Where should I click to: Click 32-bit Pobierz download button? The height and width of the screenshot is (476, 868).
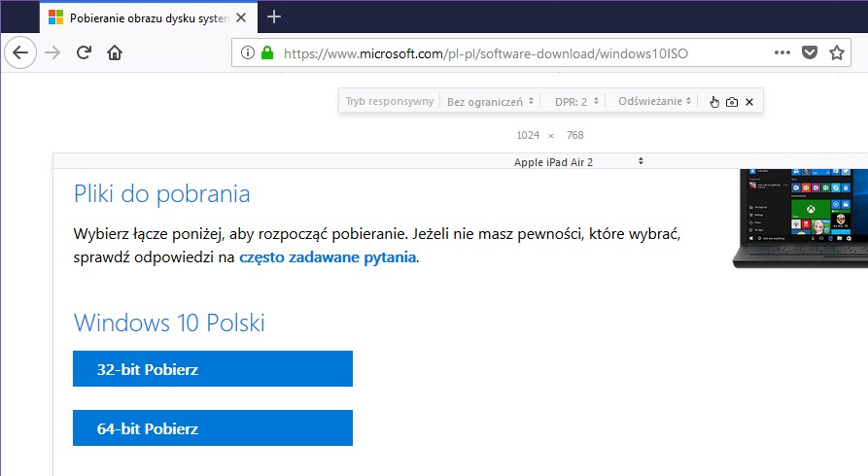[213, 368]
